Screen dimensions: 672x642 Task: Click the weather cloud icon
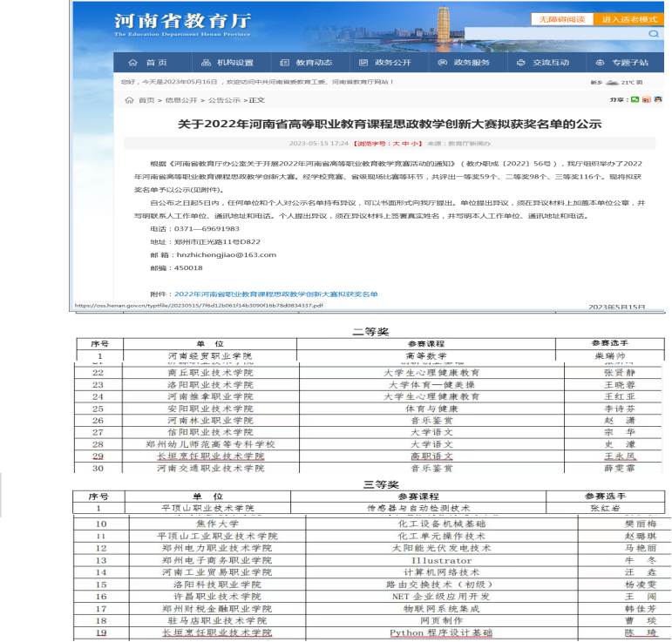pyautogui.click(x=612, y=82)
